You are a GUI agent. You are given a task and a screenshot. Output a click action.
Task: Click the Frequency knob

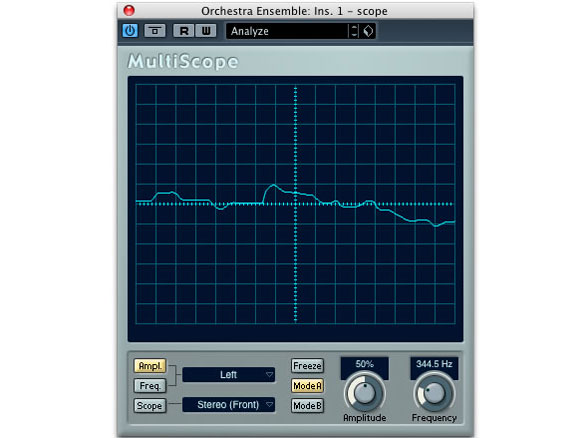point(434,393)
